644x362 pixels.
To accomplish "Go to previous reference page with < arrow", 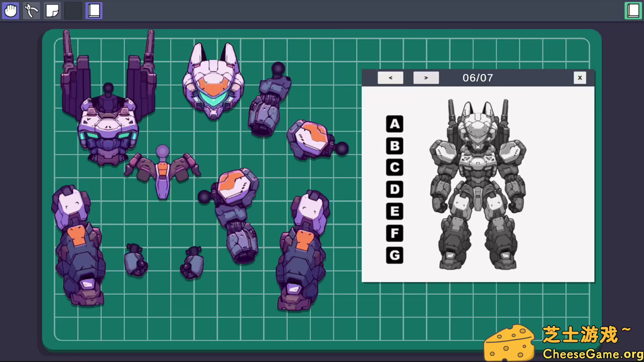I will (x=390, y=77).
